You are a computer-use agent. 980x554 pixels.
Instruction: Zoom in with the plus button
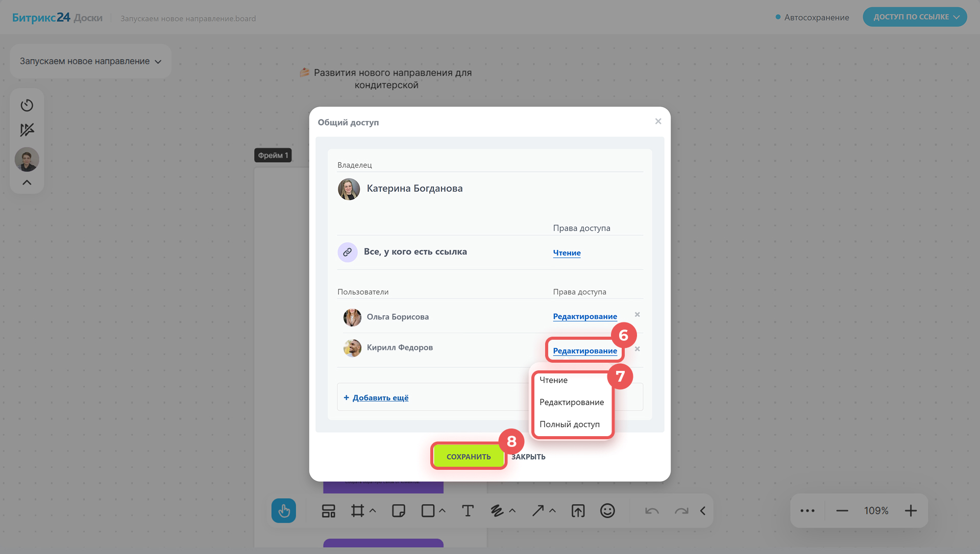click(911, 511)
